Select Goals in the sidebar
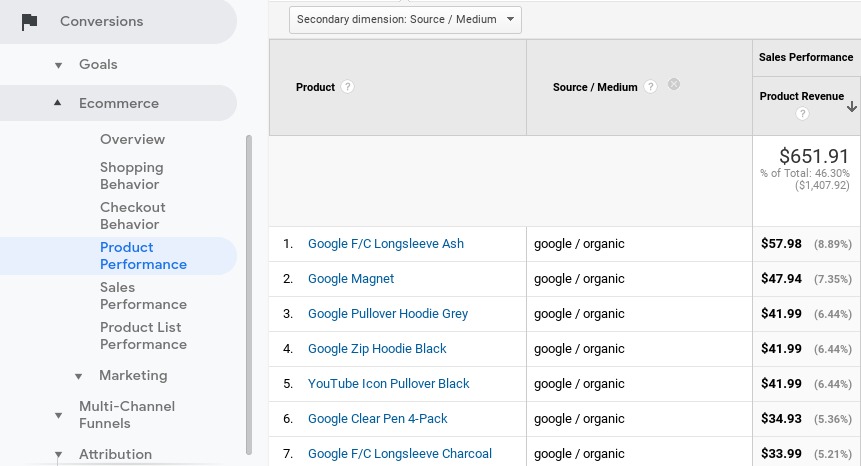Image resolution: width=861 pixels, height=466 pixels. [98, 64]
